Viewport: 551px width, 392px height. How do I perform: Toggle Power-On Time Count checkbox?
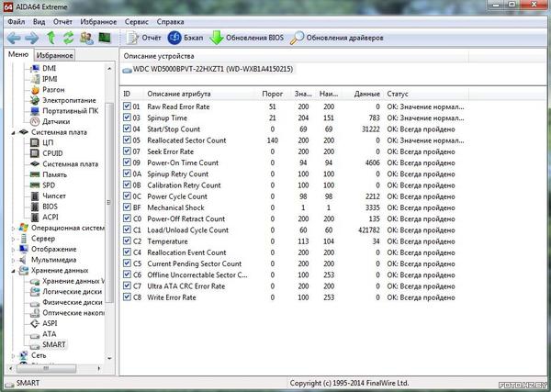coord(127,162)
